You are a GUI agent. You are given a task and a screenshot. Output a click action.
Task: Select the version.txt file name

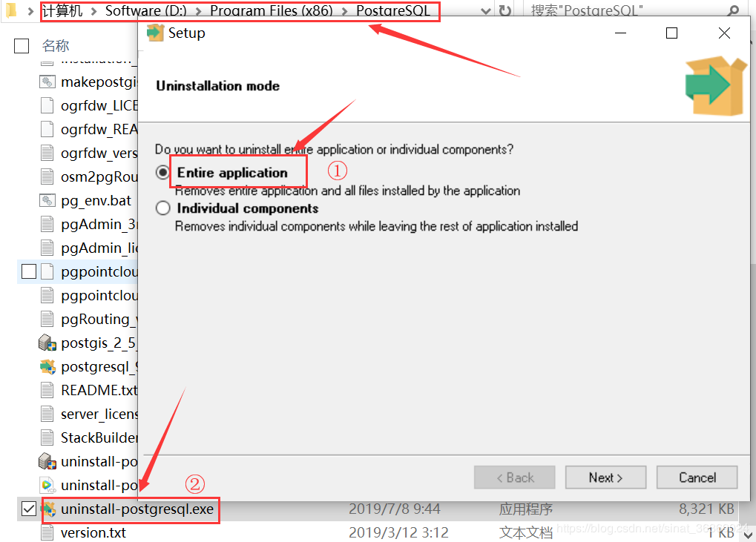tap(93, 533)
